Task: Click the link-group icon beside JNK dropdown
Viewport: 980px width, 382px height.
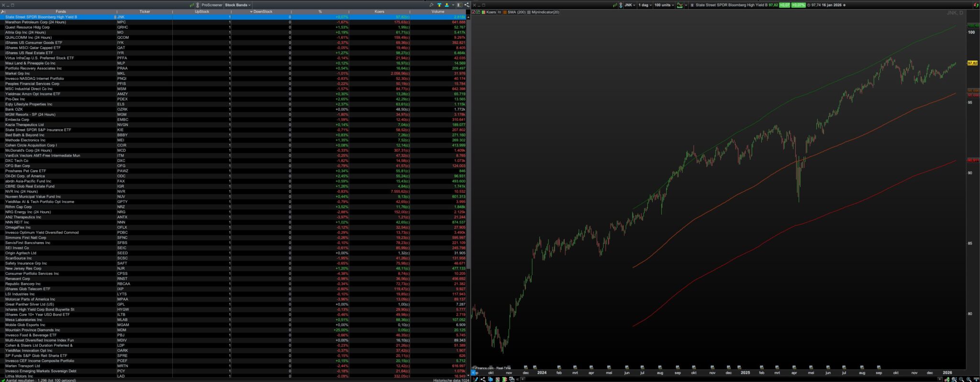Action: tap(621, 5)
